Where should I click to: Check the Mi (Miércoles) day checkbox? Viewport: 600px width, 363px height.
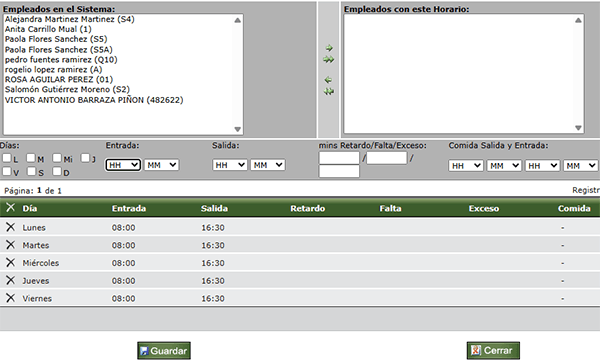[x=57, y=158]
